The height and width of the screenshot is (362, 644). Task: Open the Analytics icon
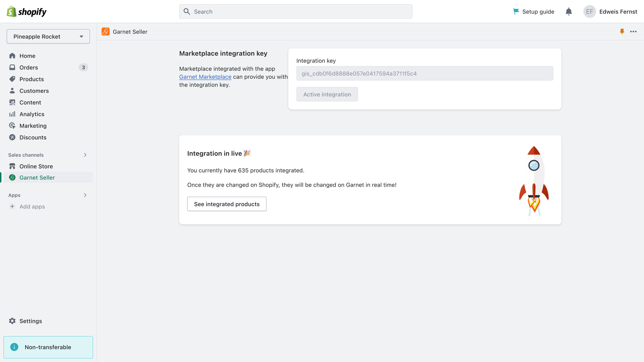click(12, 114)
